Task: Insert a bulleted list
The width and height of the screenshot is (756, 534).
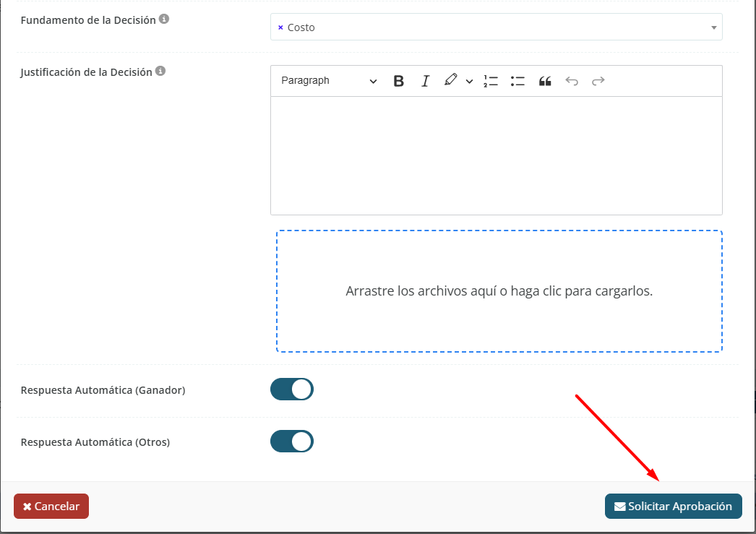Action: click(x=517, y=81)
